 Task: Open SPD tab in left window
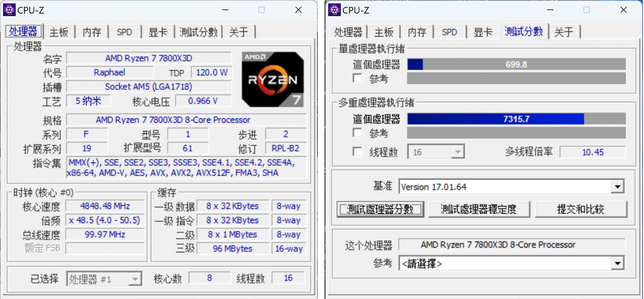(124, 32)
